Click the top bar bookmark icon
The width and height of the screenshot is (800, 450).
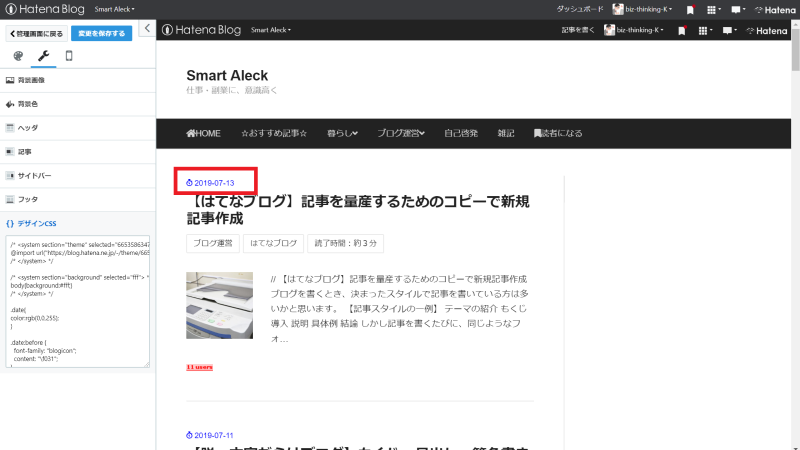[x=690, y=10]
